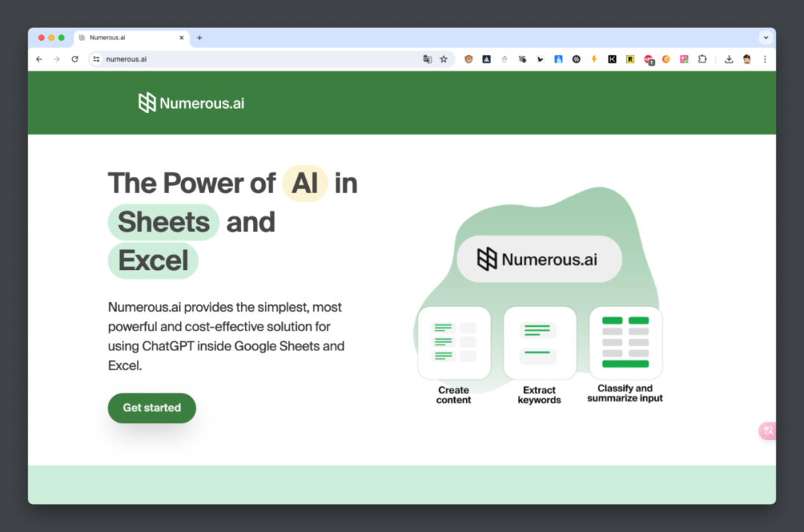Click the Numerous.ai pill in illustration
Image resolution: width=804 pixels, height=532 pixels.
539,259
